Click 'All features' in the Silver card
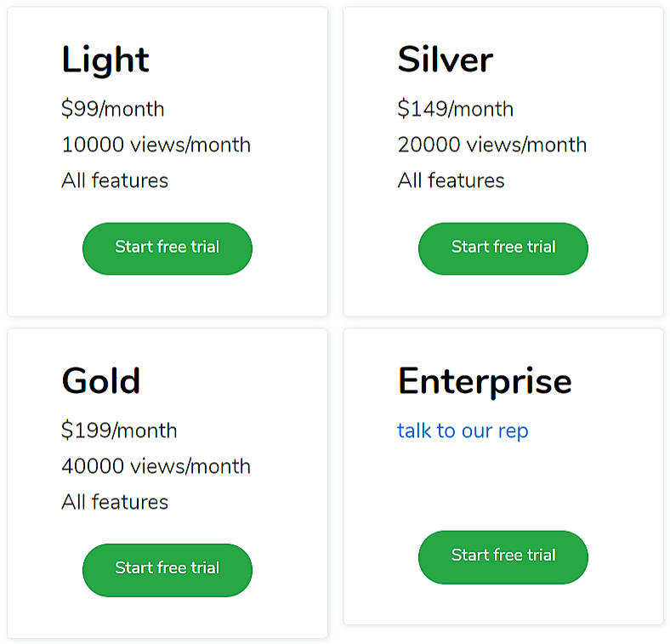 pyautogui.click(x=451, y=180)
